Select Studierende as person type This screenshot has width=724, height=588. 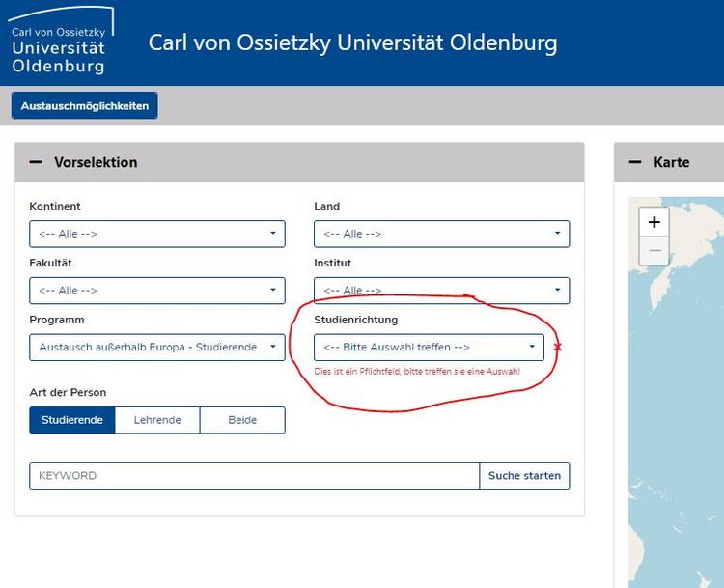click(72, 420)
